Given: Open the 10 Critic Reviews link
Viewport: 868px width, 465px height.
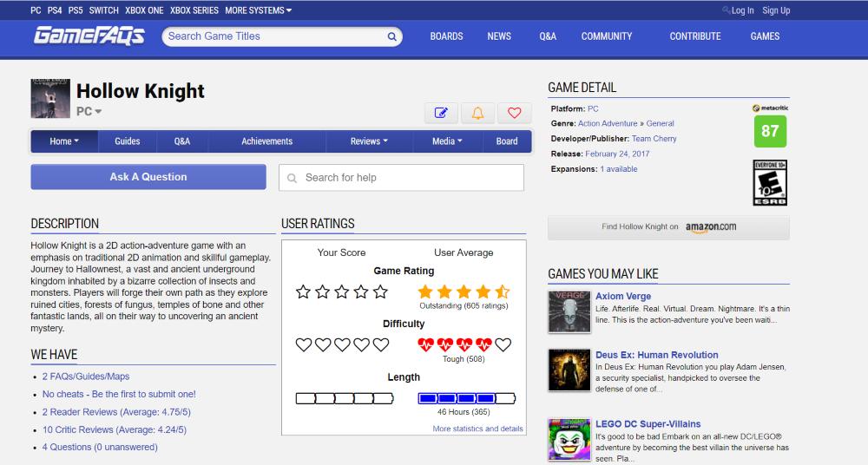Looking at the screenshot, I should pos(114,429).
